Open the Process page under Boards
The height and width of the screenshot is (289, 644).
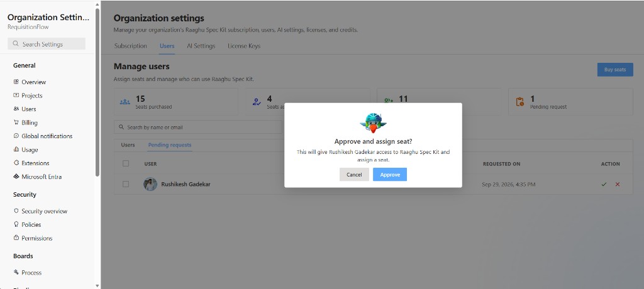(x=31, y=273)
